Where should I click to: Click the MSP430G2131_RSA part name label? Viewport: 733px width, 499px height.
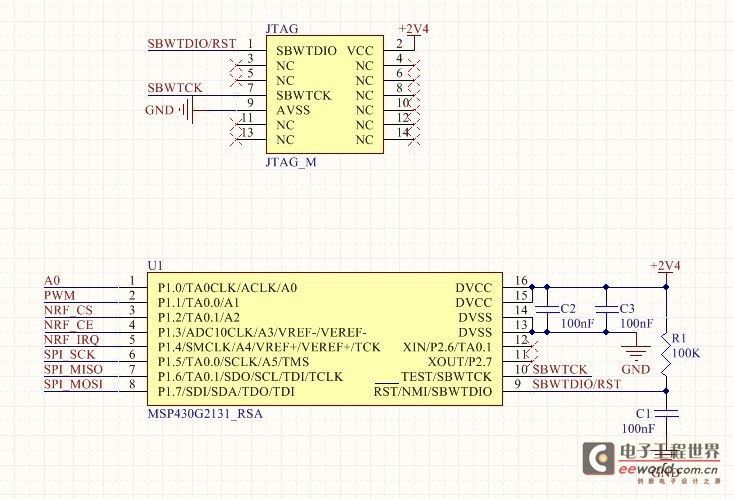click(205, 414)
